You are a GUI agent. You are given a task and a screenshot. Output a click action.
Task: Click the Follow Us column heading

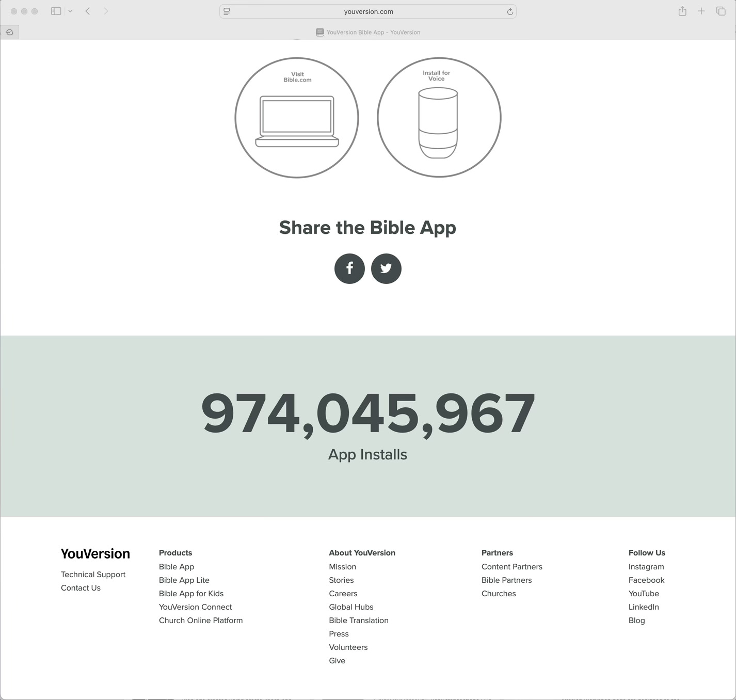click(647, 553)
